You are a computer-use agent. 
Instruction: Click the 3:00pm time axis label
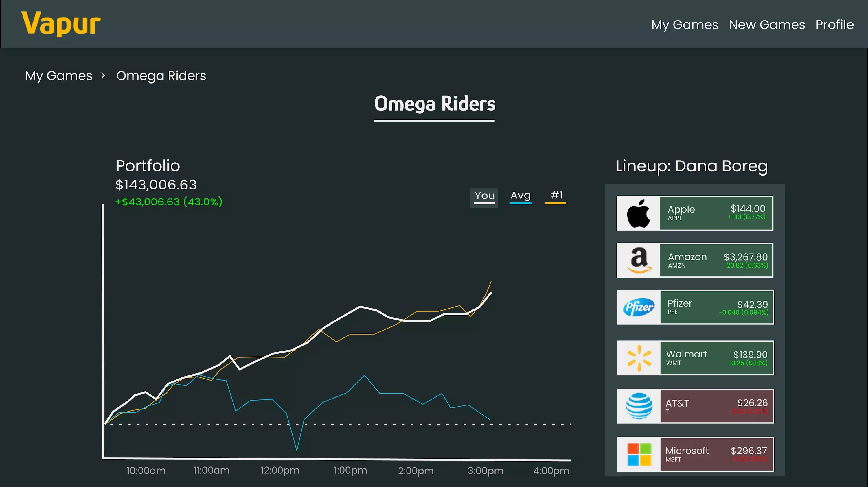click(485, 471)
